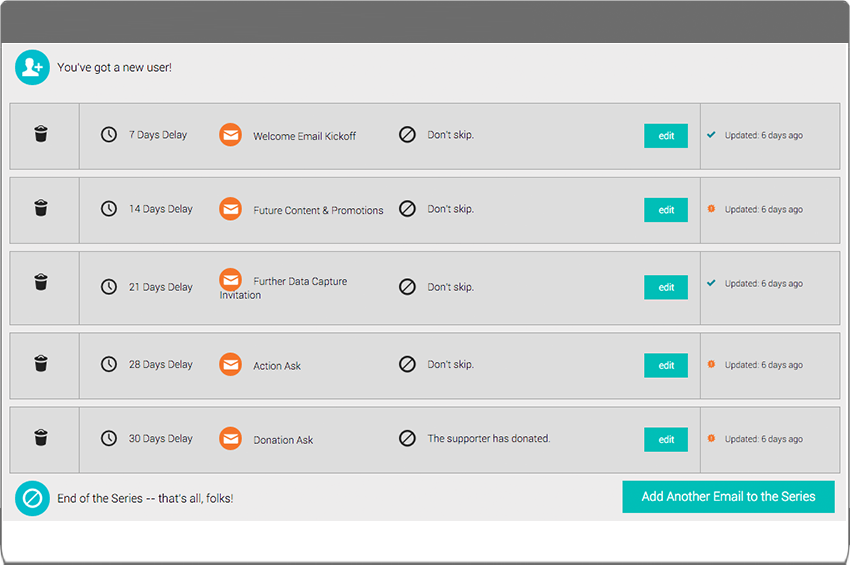Click the 'You've got a new user!' heading
Screen dimensions: 853x570
click(114, 67)
